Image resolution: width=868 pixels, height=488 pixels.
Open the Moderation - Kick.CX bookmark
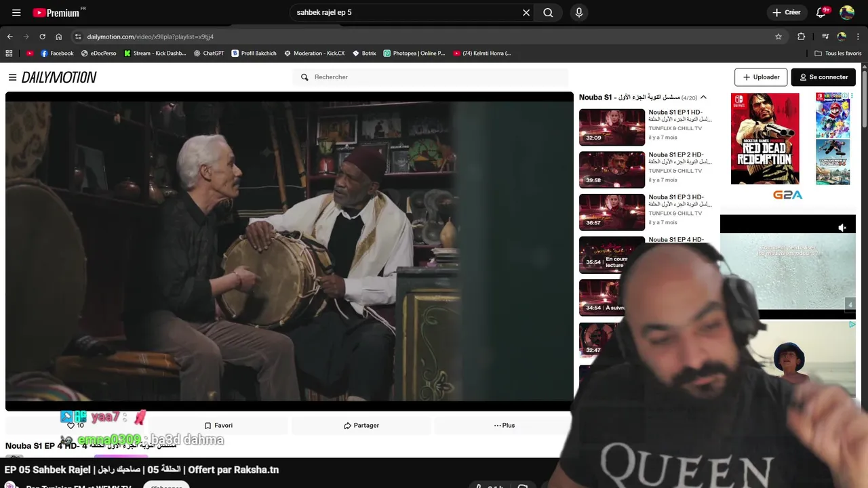tap(315, 53)
